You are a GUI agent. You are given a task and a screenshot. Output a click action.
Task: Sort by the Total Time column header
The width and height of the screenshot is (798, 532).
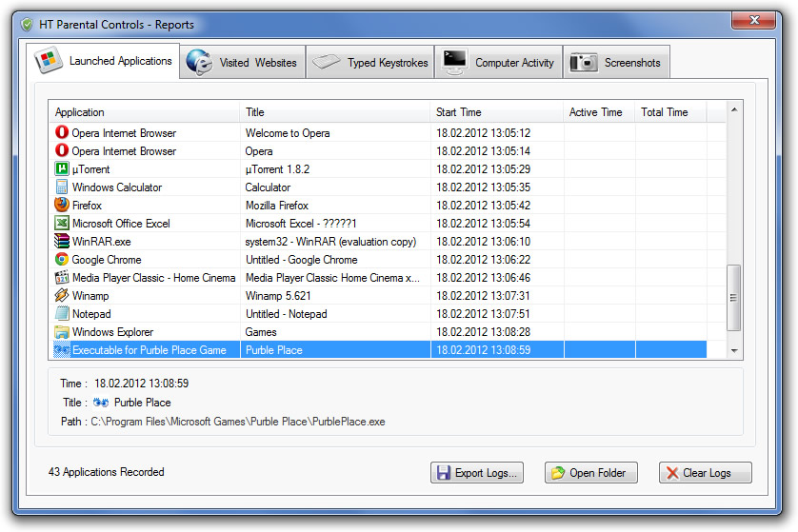670,112
